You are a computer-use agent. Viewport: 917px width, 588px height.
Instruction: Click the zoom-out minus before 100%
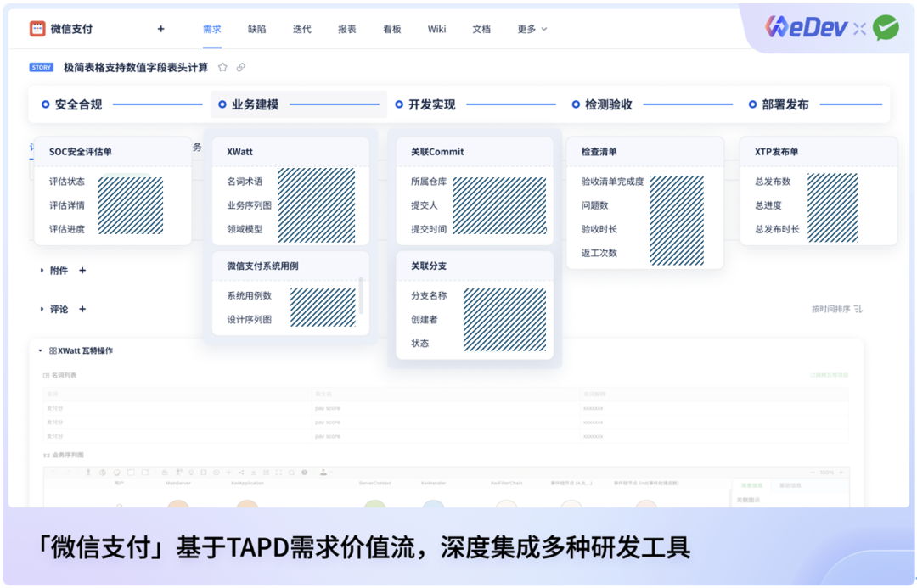813,473
